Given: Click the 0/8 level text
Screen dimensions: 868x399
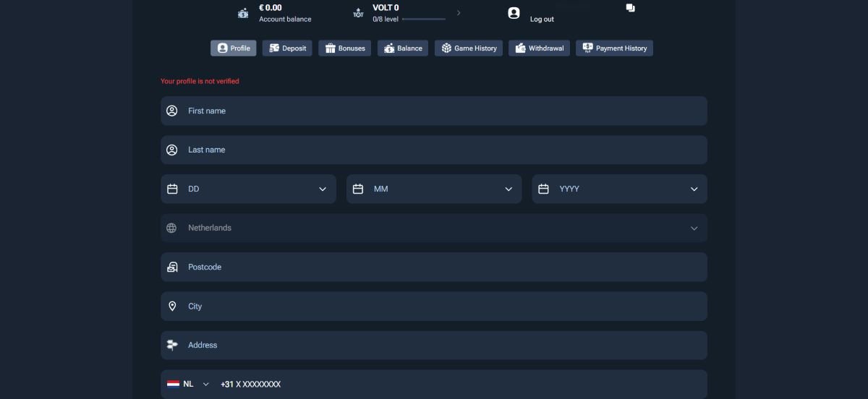Looking at the screenshot, I should 386,20.
